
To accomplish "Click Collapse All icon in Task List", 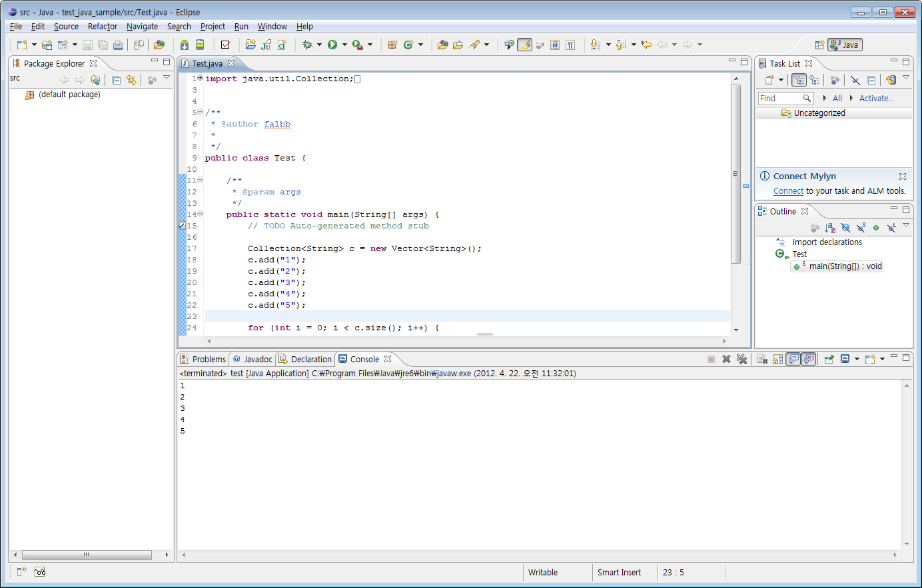I will click(x=871, y=80).
